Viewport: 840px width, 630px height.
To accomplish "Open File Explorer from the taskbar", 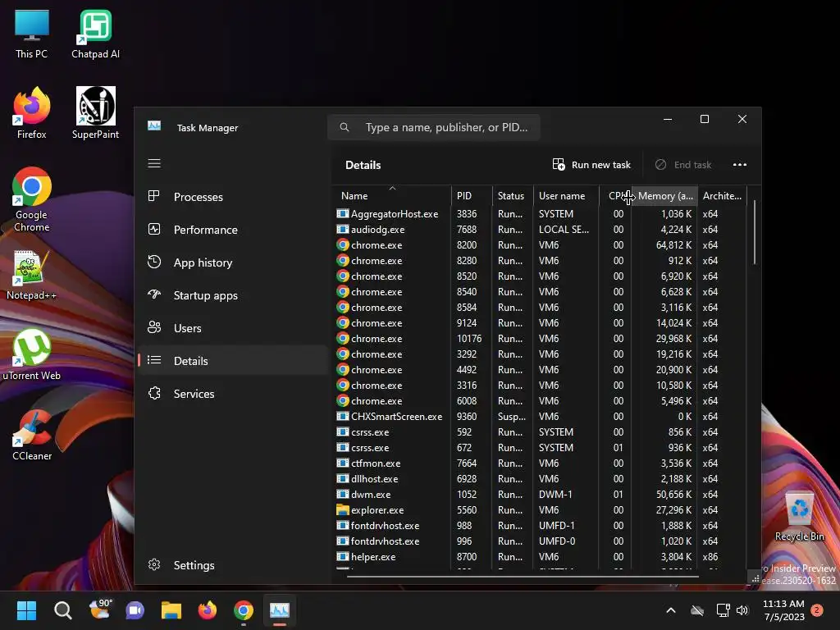I will 171,610.
